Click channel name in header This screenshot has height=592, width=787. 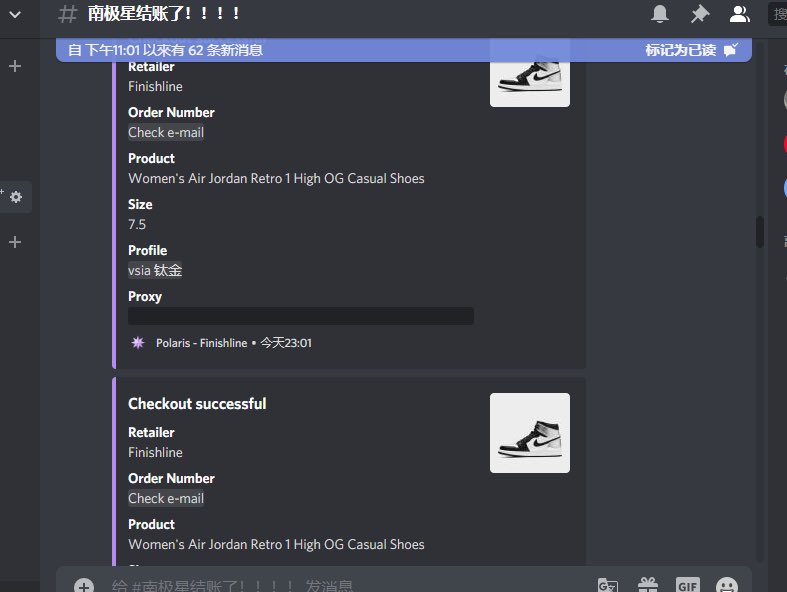point(164,14)
